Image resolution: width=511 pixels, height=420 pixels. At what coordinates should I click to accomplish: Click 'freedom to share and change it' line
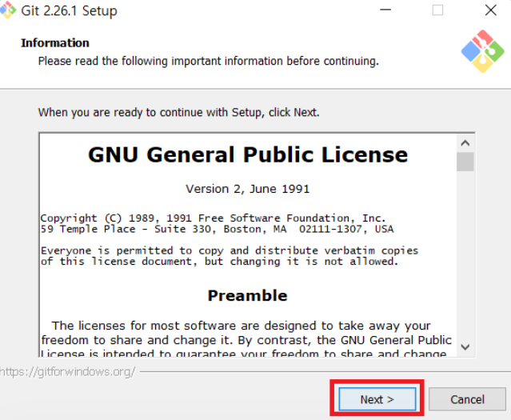(x=246, y=340)
